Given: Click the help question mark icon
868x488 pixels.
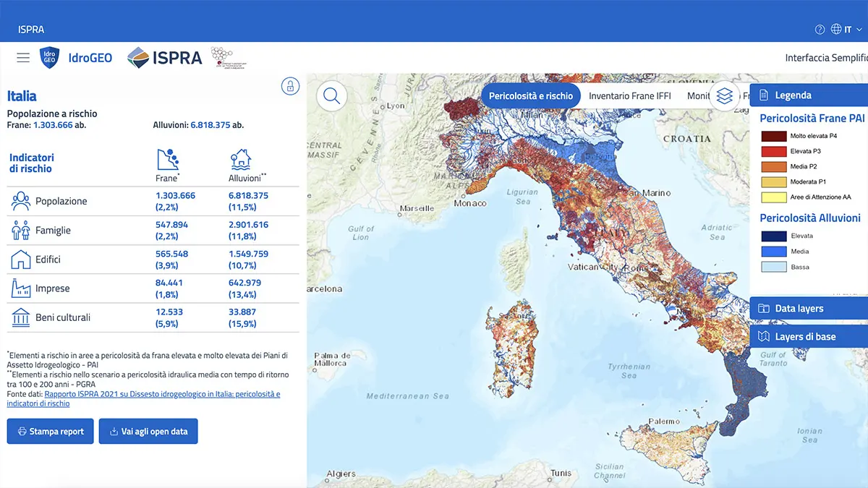Looking at the screenshot, I should click(x=820, y=30).
